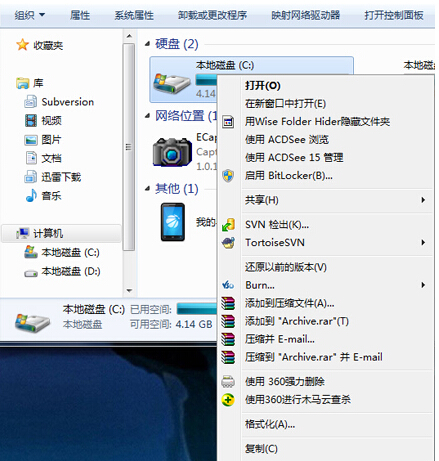Click 映射网络驱动器 in the toolbar
This screenshot has width=439, height=461.
coord(306,15)
